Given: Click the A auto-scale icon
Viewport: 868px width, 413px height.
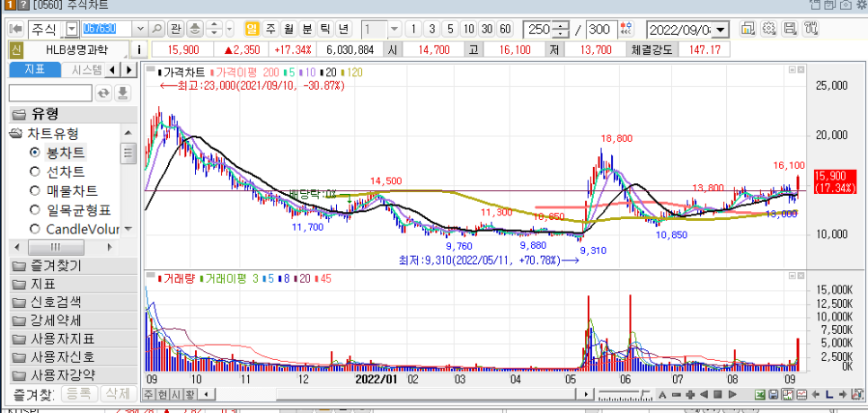Looking at the screenshot, I should [662, 395].
